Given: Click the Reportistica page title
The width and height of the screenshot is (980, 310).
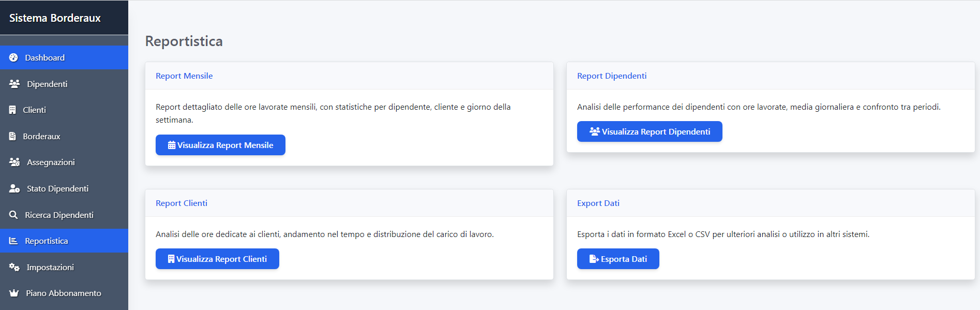Looking at the screenshot, I should [184, 41].
